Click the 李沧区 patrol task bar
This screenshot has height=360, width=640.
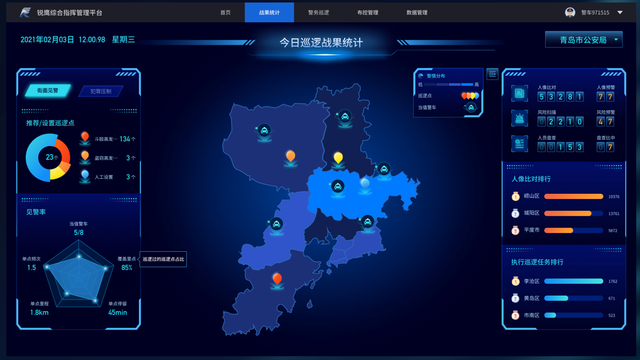(x=573, y=281)
